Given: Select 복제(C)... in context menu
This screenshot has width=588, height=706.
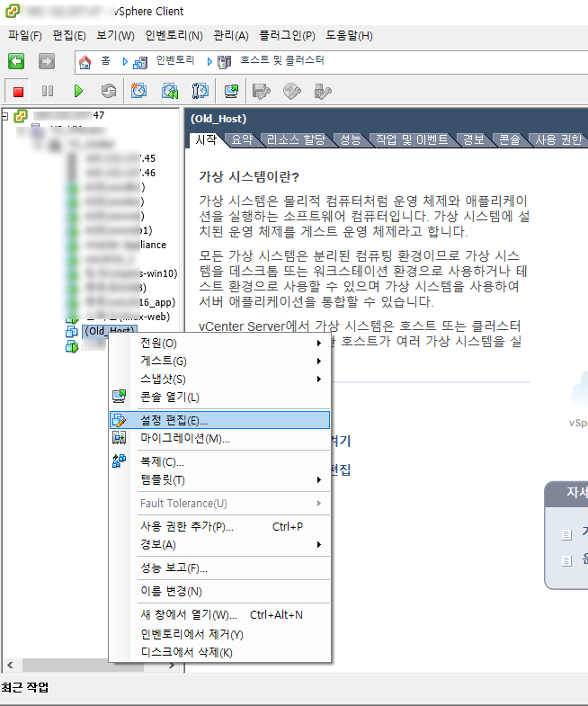Looking at the screenshot, I should tap(219, 461).
